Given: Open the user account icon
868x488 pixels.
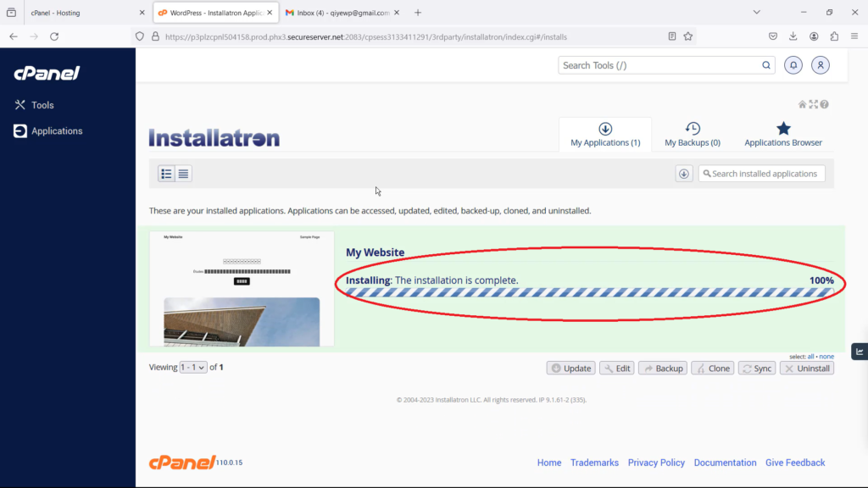Looking at the screenshot, I should pyautogui.click(x=821, y=65).
